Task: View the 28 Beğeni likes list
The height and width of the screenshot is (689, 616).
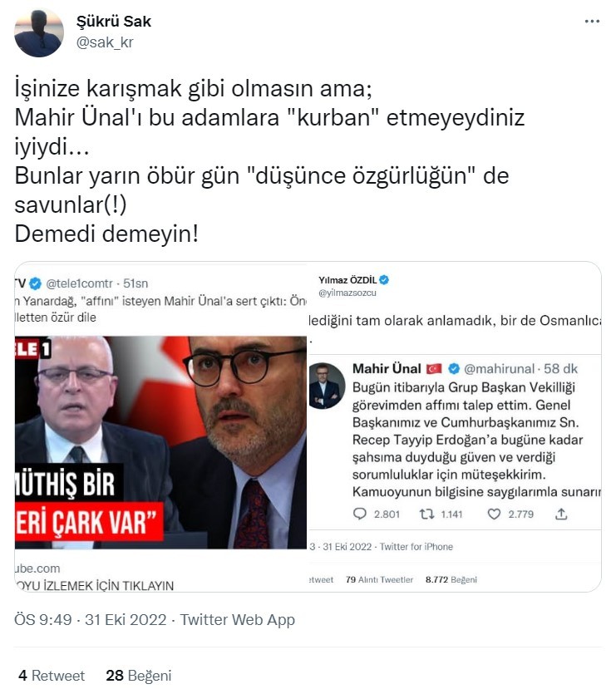Action: click(x=138, y=676)
